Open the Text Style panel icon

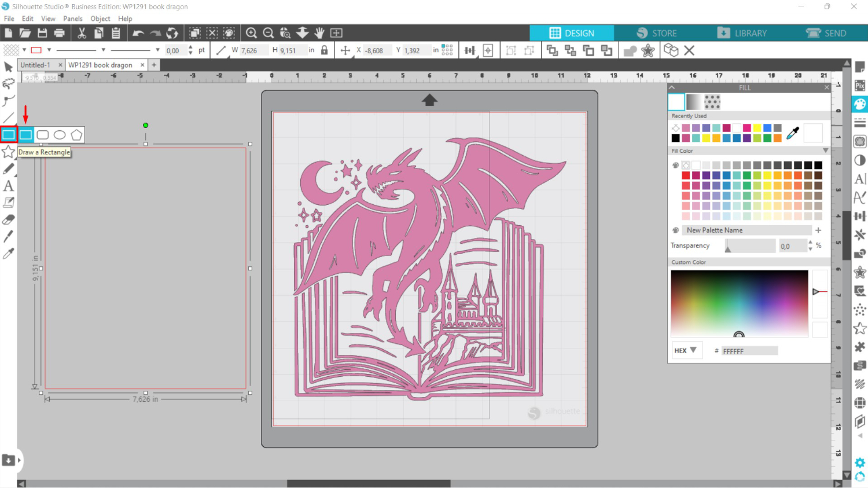click(860, 179)
